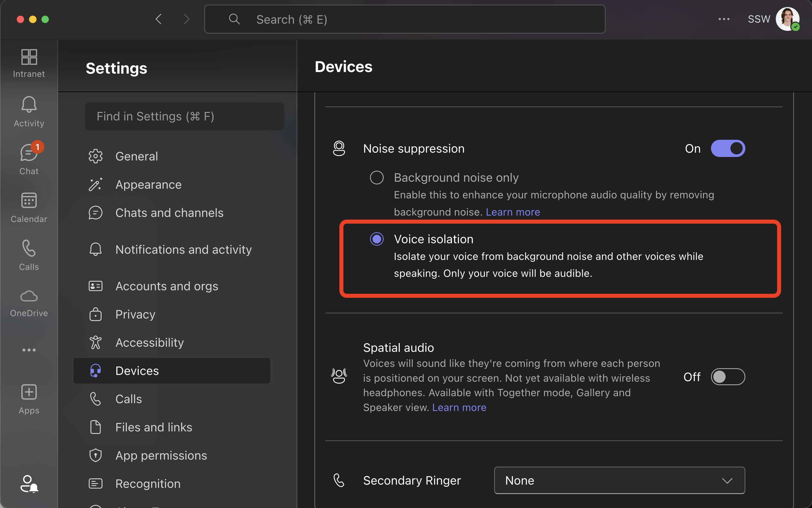Follow Learn more link for noise suppression
Screen dimensions: 812x508
point(513,212)
